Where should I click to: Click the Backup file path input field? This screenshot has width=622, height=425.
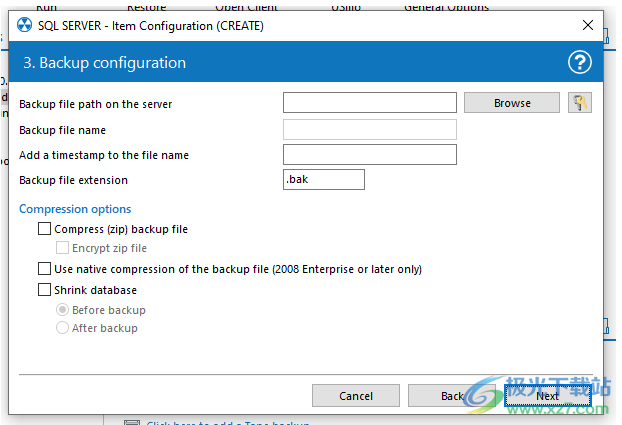pyautogui.click(x=370, y=103)
